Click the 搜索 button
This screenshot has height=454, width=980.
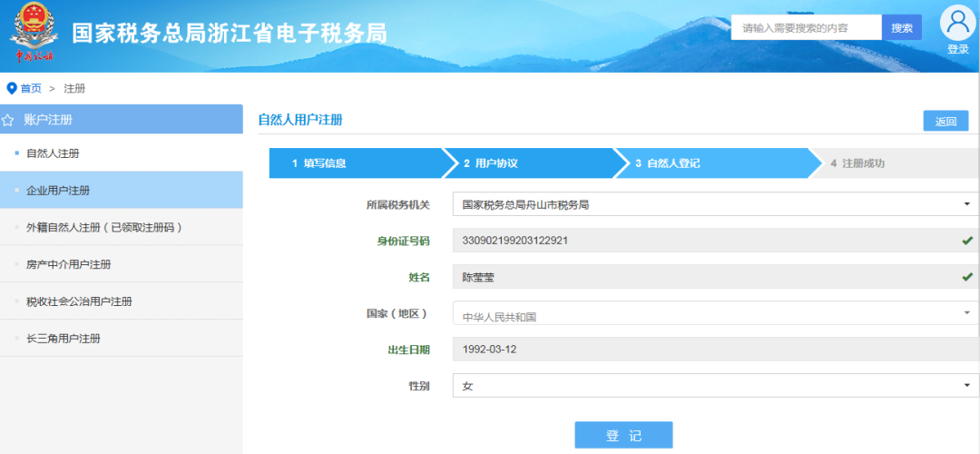[902, 27]
